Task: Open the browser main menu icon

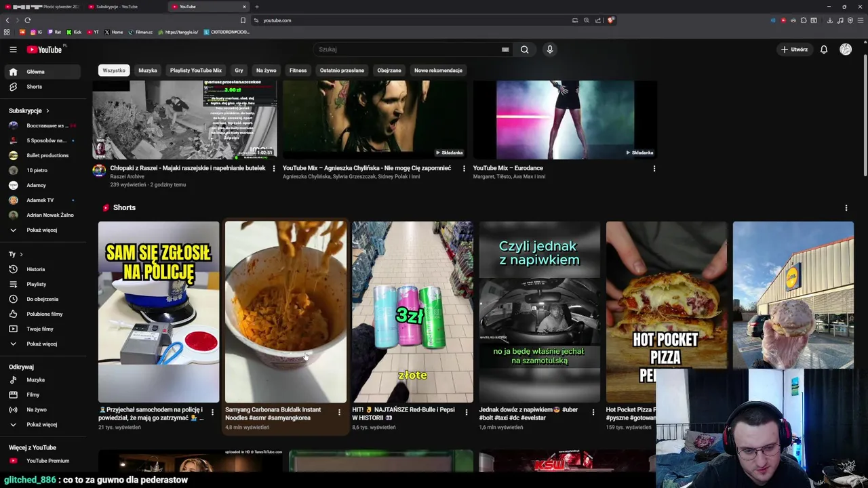Action: (861, 20)
